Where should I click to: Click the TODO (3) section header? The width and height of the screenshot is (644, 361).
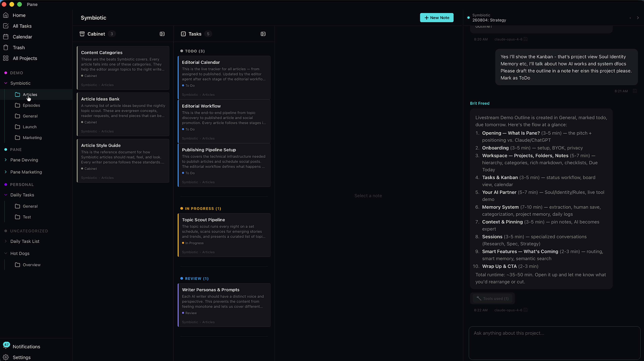[192, 51]
